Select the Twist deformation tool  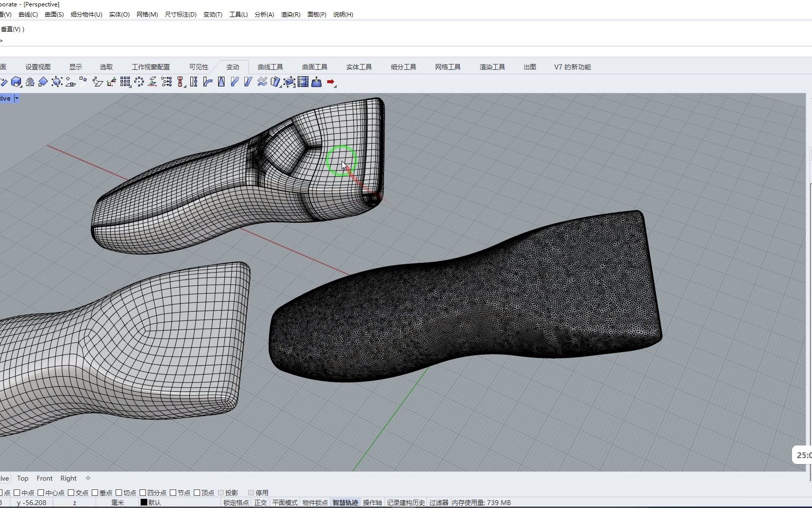[x=194, y=82]
